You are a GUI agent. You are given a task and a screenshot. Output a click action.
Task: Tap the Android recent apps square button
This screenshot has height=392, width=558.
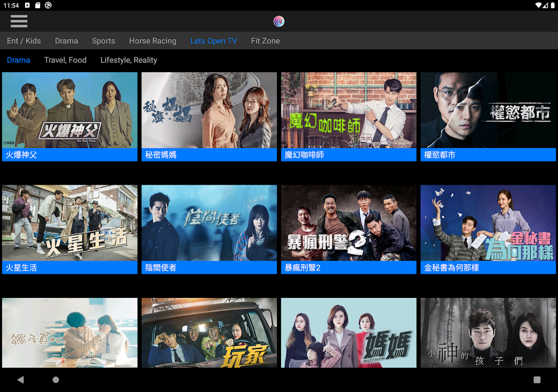pyautogui.click(x=537, y=380)
